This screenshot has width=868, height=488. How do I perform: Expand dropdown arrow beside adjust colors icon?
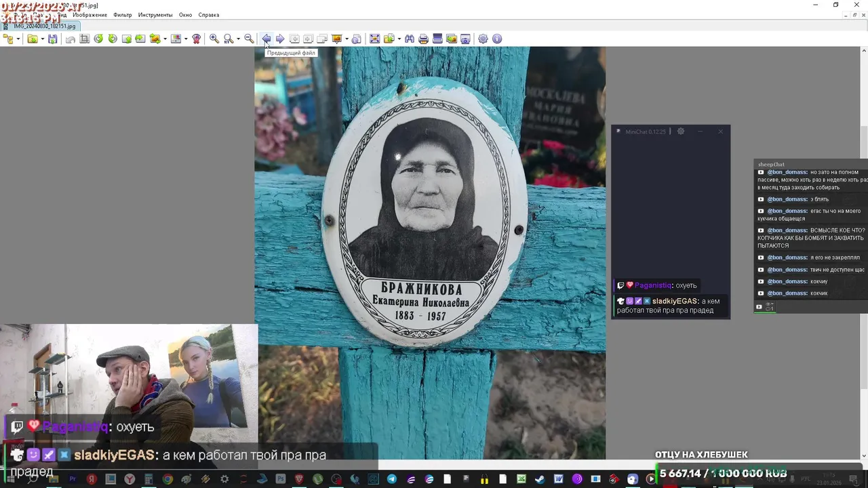coord(186,39)
